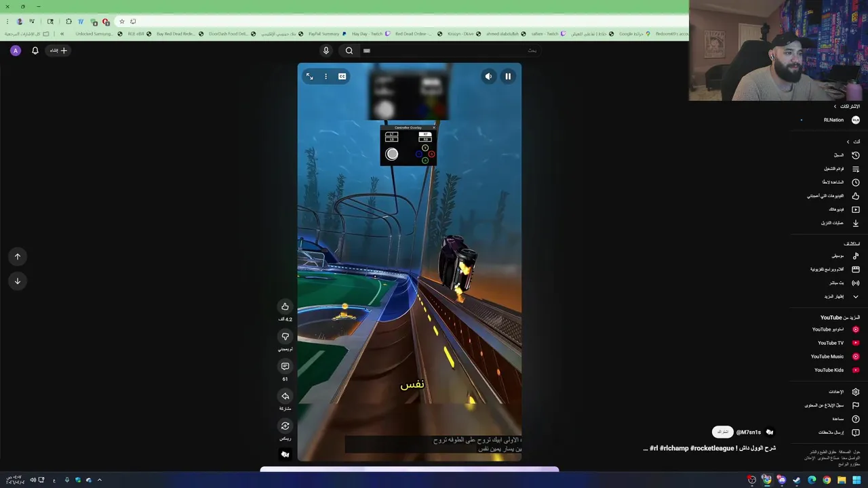Click the @M7sn1s channel avatar
The width and height of the screenshot is (868, 488).
point(770,432)
